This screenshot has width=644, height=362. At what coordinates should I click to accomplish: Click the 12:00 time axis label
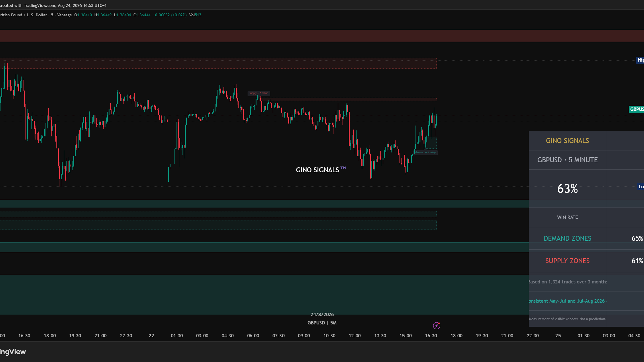click(355, 336)
